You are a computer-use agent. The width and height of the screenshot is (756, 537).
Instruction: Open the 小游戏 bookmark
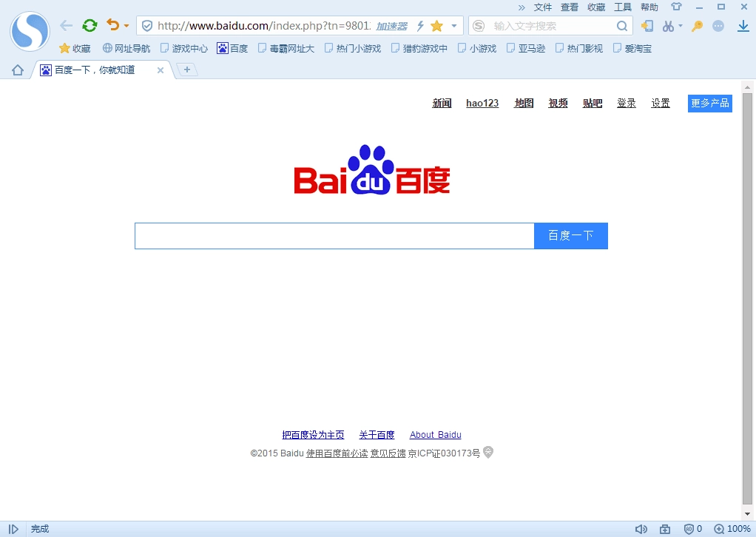coord(477,48)
